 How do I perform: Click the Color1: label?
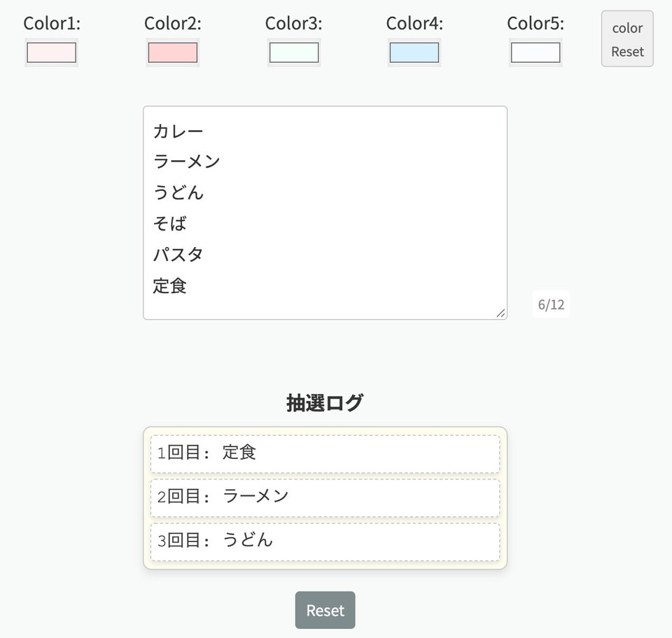[x=52, y=24]
